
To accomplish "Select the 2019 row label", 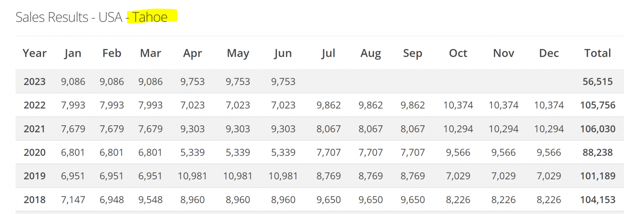I will pos(35,176).
